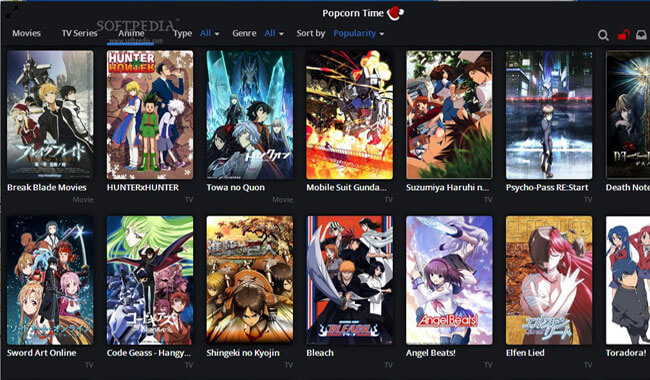Select the Psycho-Pass RE:Start poster

coord(549,115)
